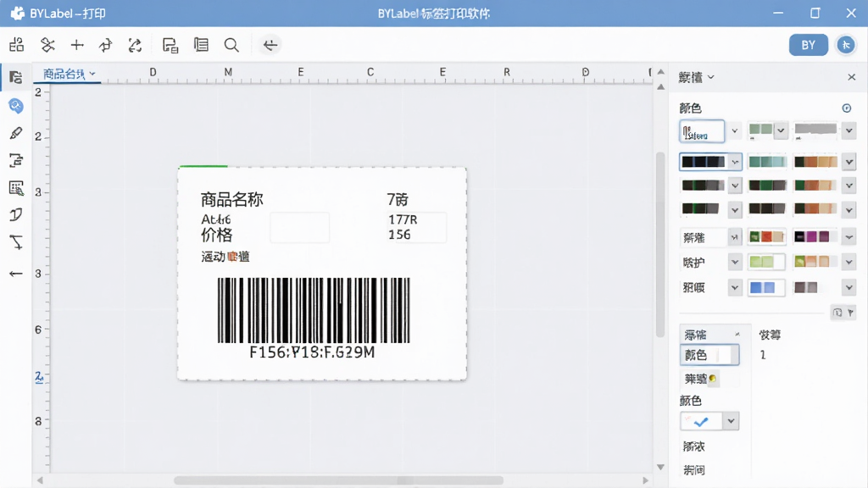Select the grey swatch in top row
Screen dimensions: 868x488
[815, 130]
